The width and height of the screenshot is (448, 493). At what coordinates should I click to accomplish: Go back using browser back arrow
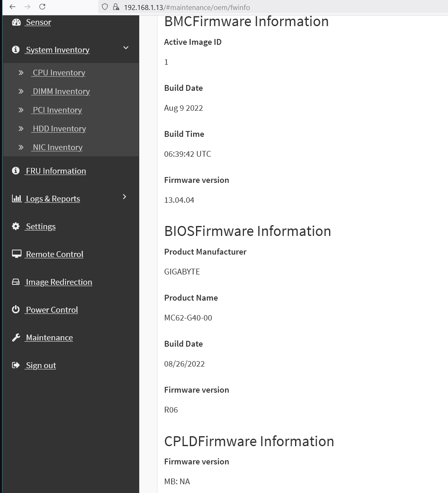(x=12, y=7)
